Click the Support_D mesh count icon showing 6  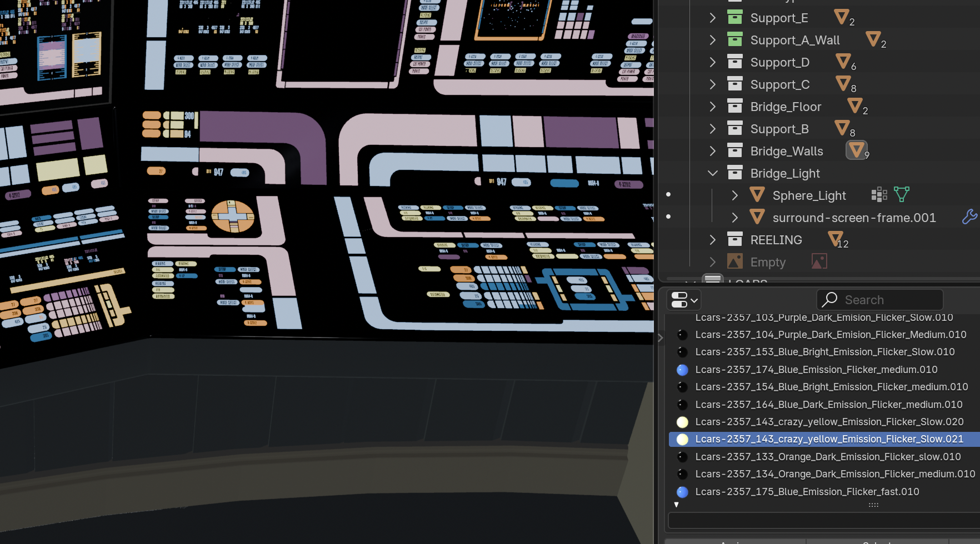coord(844,62)
